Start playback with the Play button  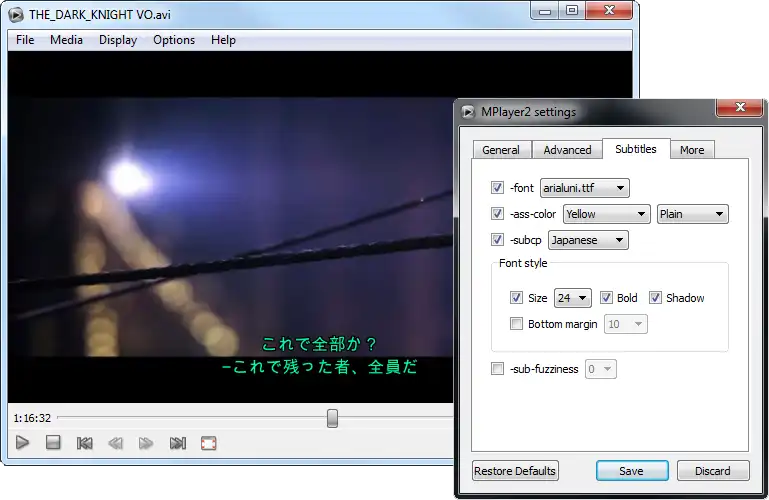coord(22,443)
